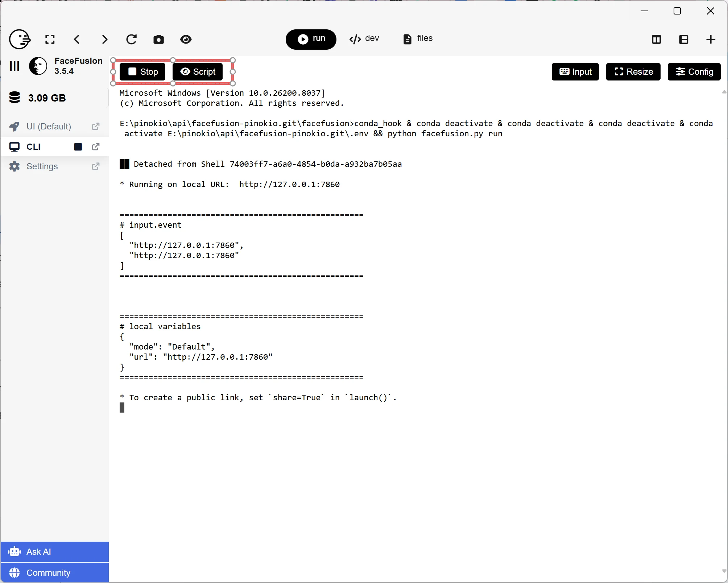The height and width of the screenshot is (583, 728).
Task: Maximize the Pinokio window
Action: coord(677,11)
